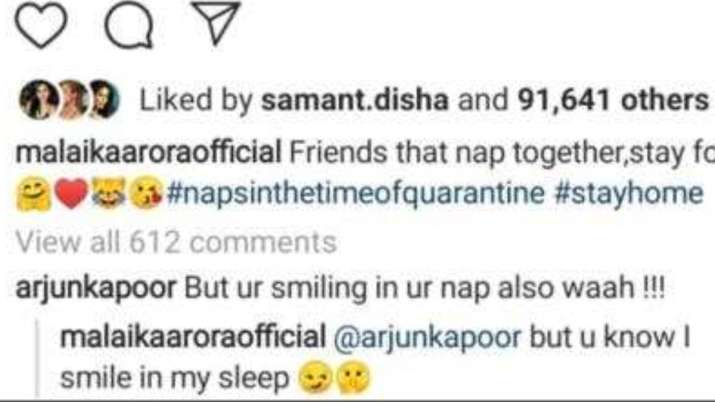Open comments via speech bubble icon

(129, 26)
